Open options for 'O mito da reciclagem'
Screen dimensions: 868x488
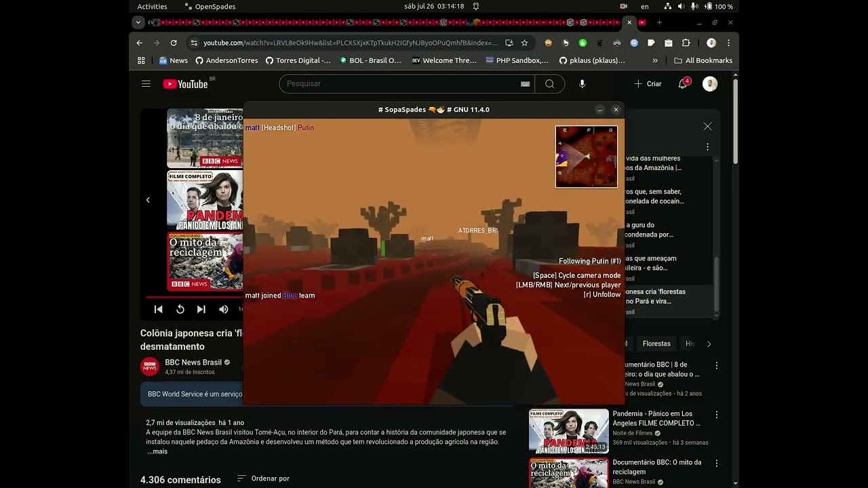click(x=717, y=463)
